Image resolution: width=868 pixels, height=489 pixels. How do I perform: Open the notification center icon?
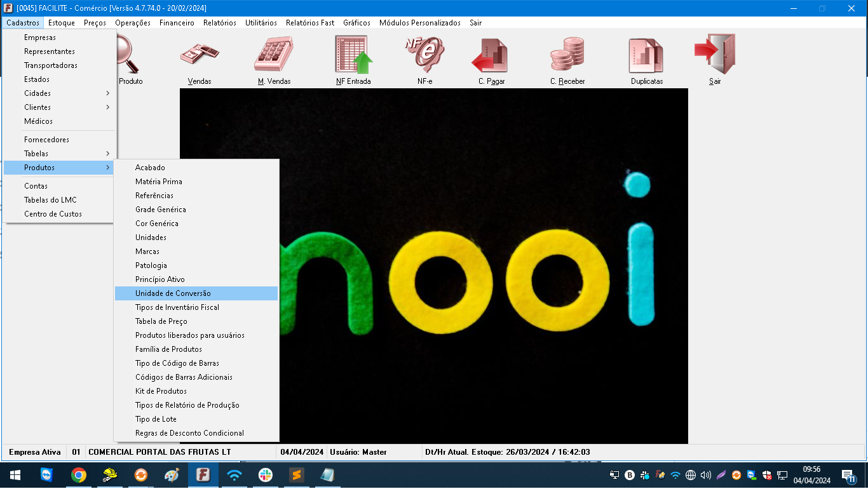850,475
